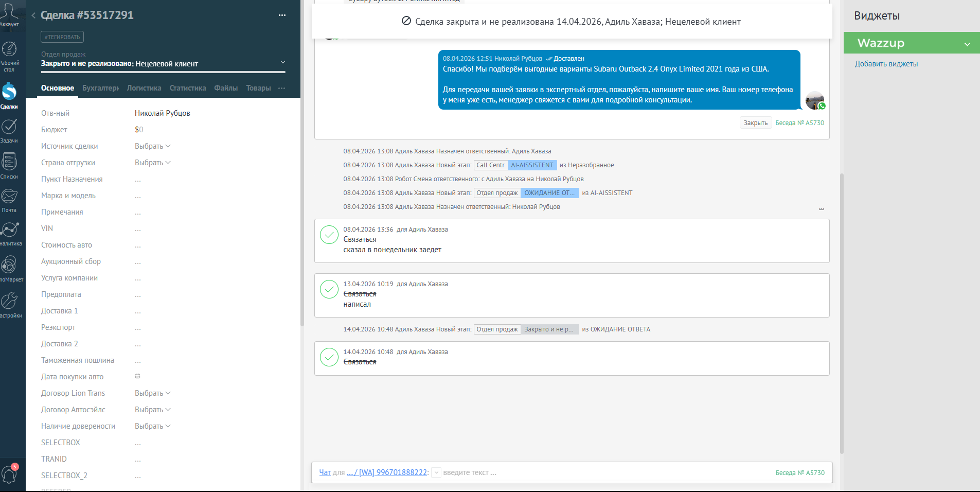Open notifications bell with badge

[x=9, y=474]
